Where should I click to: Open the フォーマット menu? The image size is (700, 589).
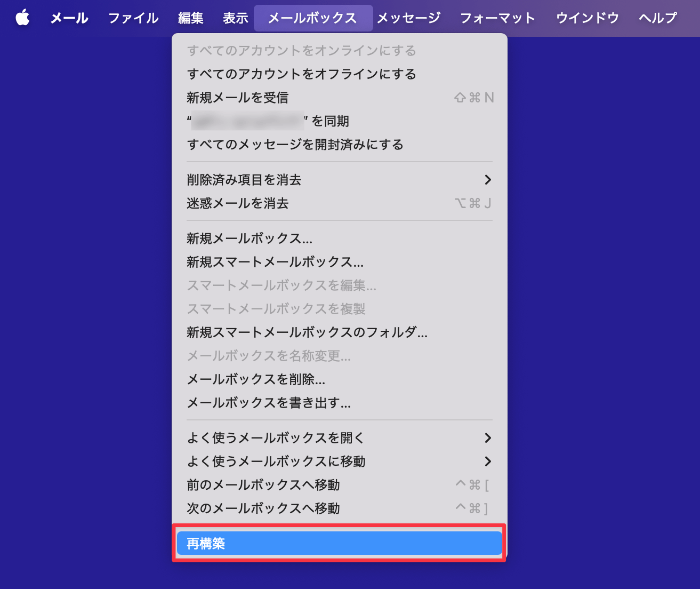tap(497, 18)
